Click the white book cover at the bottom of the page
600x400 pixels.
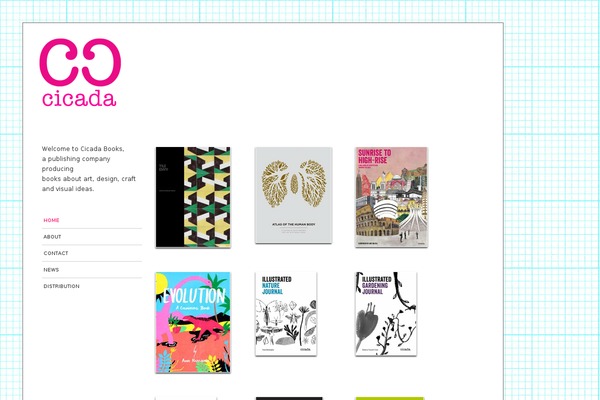coord(186,398)
